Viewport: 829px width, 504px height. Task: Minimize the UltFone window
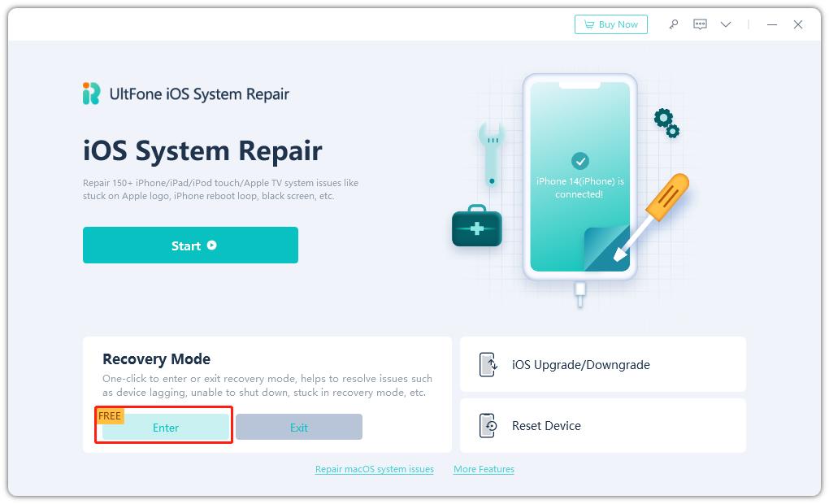click(x=770, y=24)
